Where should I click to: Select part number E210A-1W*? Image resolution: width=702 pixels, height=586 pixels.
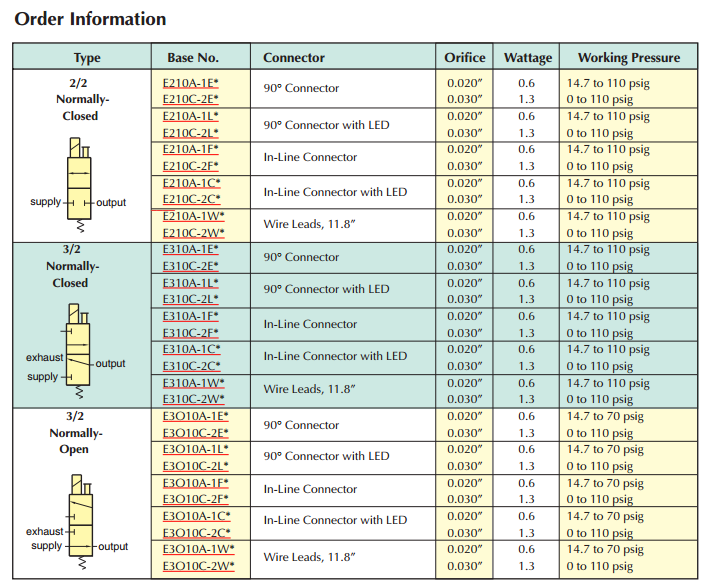tap(193, 216)
